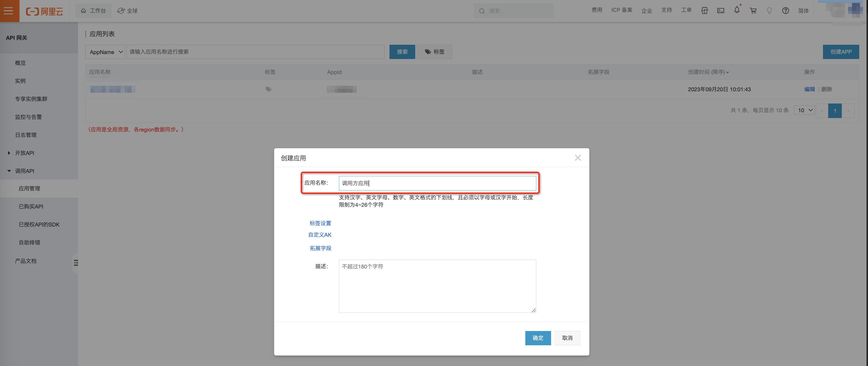Open 监控与告警 in the sidebar
868x366 pixels.
click(x=29, y=117)
